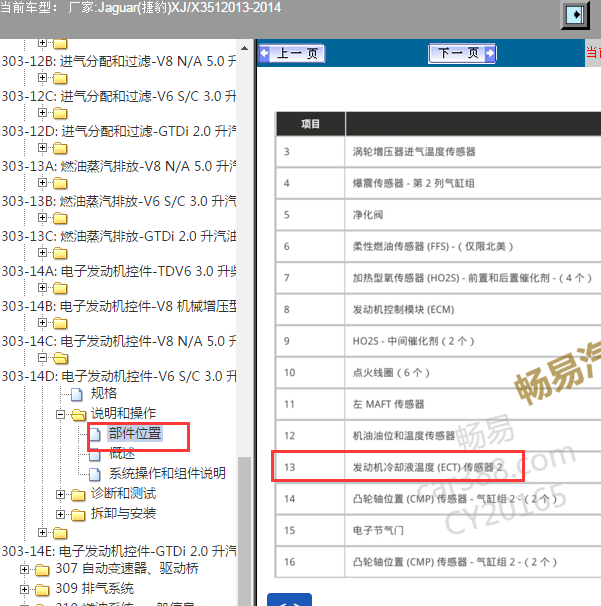The width and height of the screenshot is (601, 606).
Task: Expand 309 排气系统 node
Action: click(24, 589)
